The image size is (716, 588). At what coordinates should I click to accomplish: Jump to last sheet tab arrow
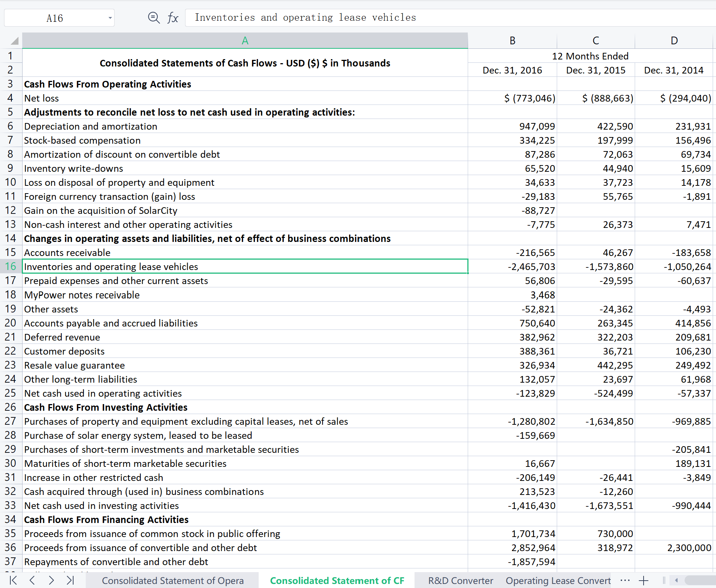[70, 580]
